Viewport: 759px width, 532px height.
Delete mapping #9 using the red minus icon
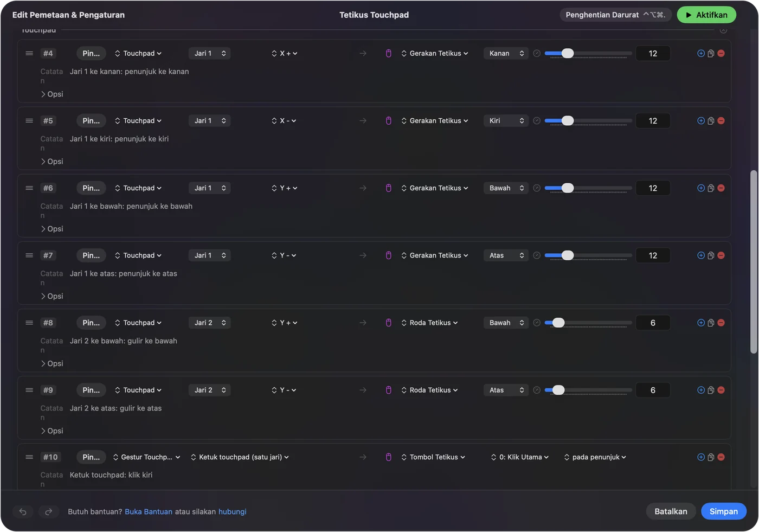721,390
